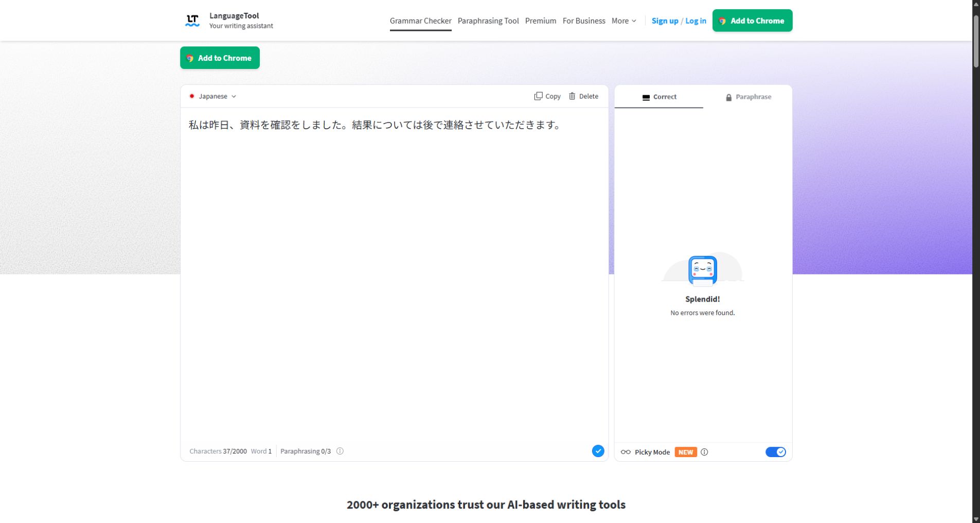This screenshot has height=523, width=980.
Task: Switch to the Correct tab
Action: click(659, 97)
